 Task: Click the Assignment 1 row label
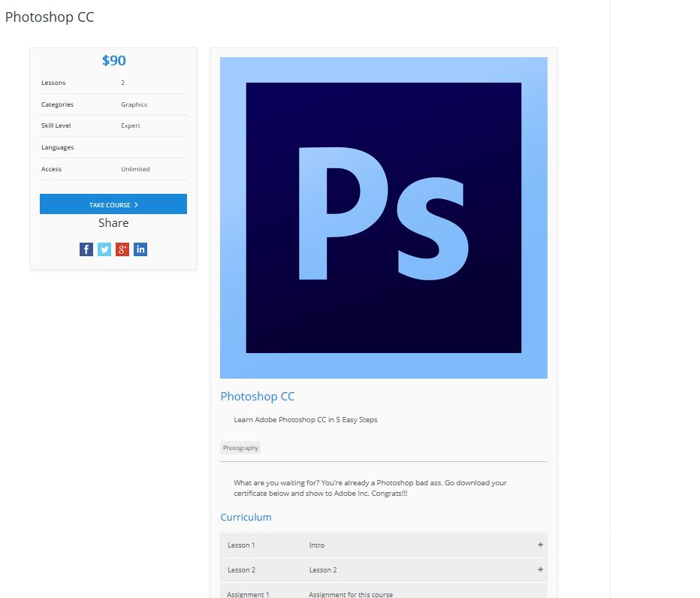point(248,594)
